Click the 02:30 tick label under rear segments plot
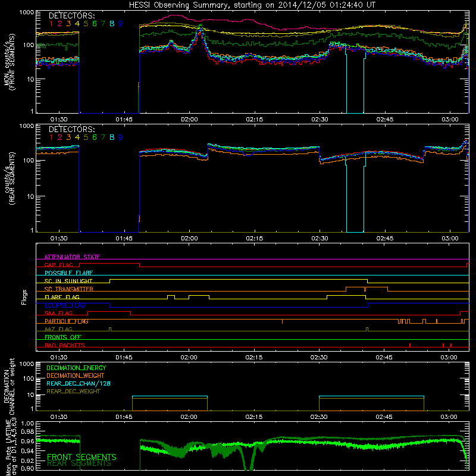The width and height of the screenshot is (476, 476). click(320, 239)
